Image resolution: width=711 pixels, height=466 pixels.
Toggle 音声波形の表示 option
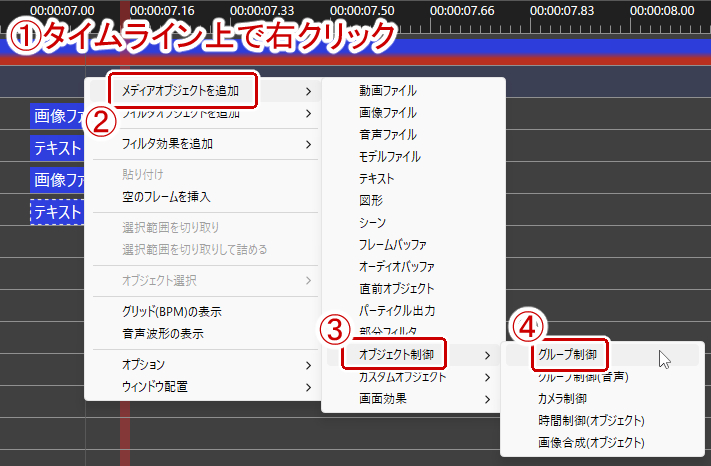pos(165,333)
